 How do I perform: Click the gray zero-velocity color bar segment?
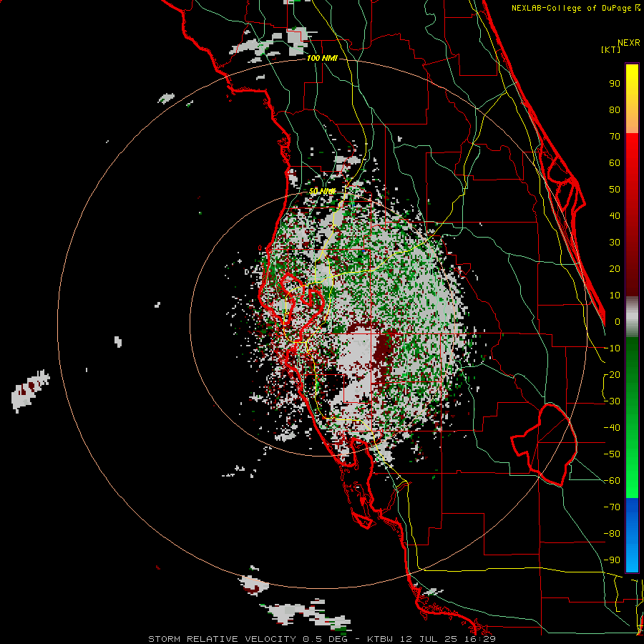tap(632, 316)
